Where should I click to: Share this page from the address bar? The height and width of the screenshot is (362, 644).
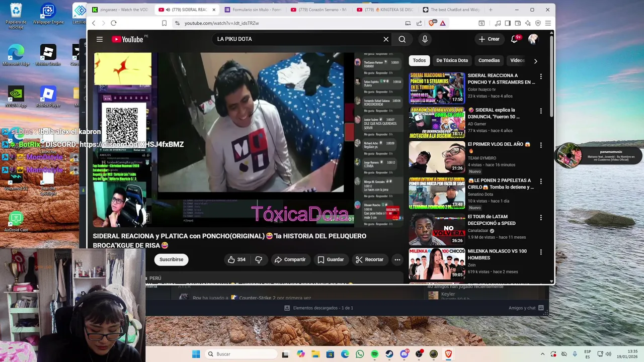[419, 23]
